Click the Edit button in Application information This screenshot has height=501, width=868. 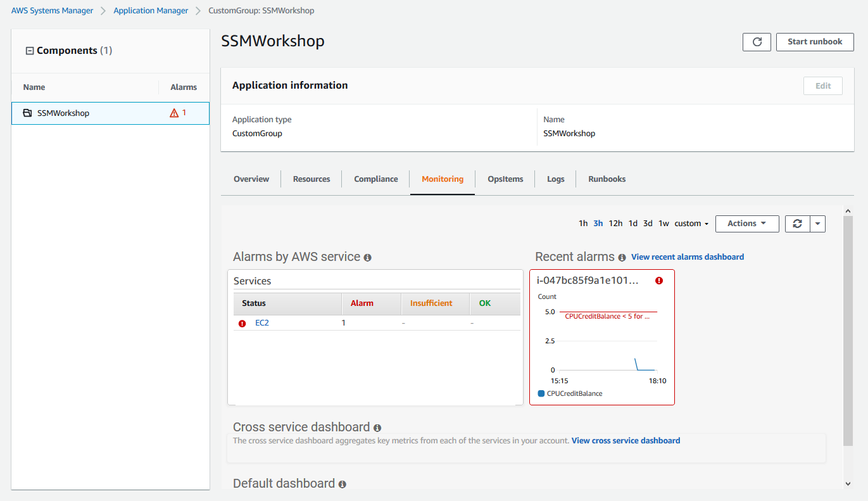[823, 86]
